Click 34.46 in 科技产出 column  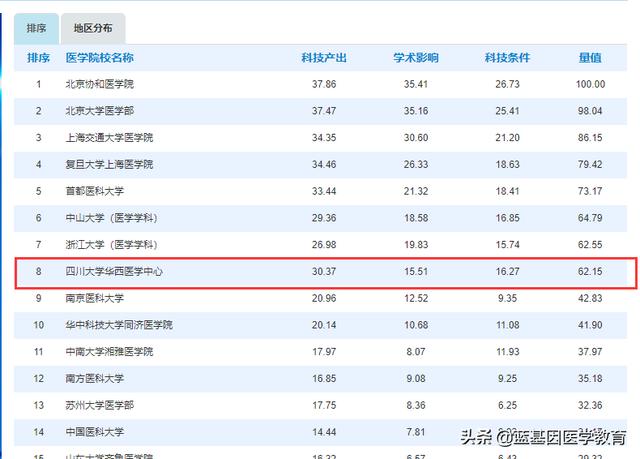point(324,164)
